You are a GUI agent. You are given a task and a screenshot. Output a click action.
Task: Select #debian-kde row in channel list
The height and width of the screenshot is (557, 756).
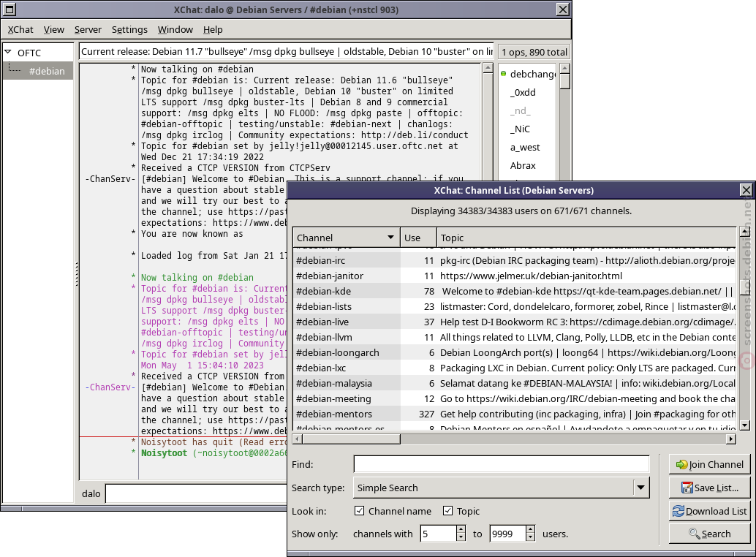pos(515,292)
